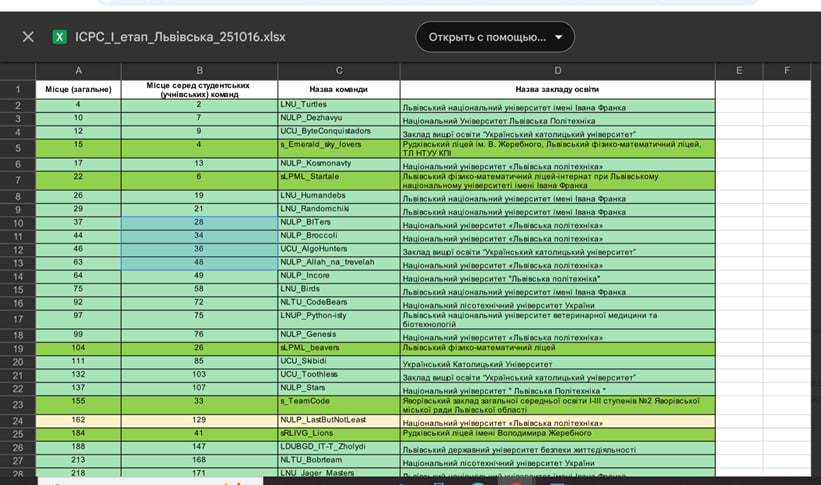Select column B header
The height and width of the screenshot is (485, 821).
pyautogui.click(x=199, y=71)
